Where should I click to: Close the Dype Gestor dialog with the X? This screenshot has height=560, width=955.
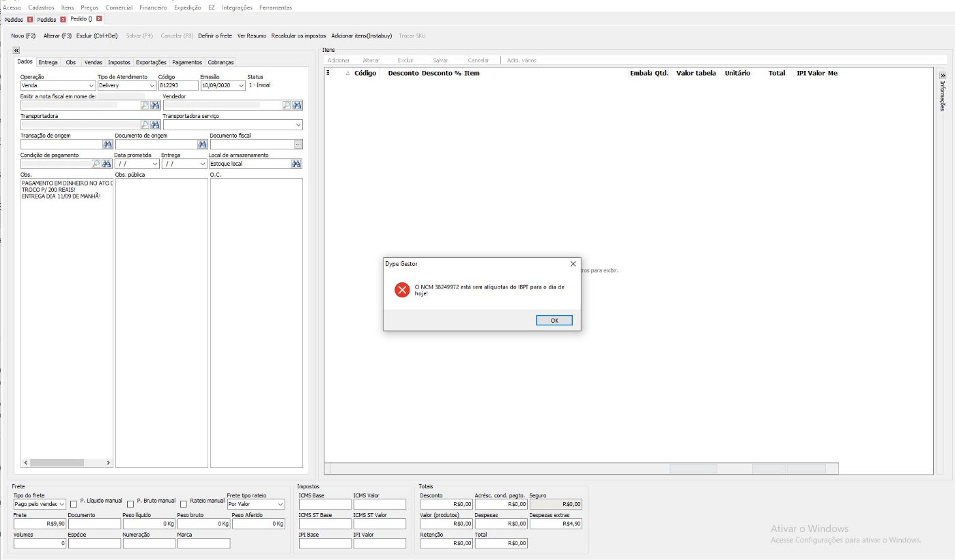[573, 263]
